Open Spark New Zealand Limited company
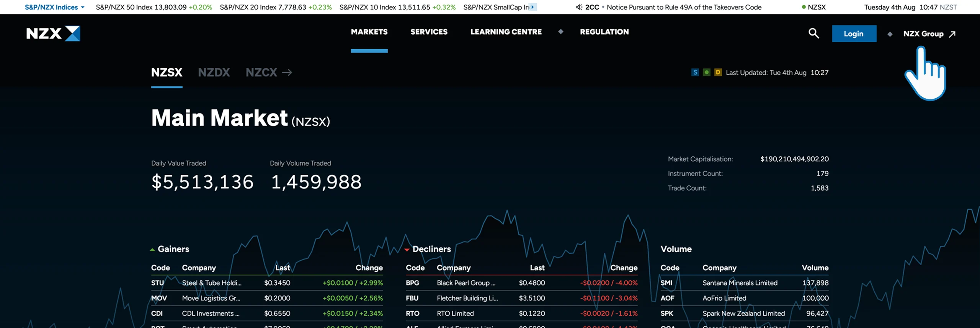The height and width of the screenshot is (328, 980). point(743,313)
